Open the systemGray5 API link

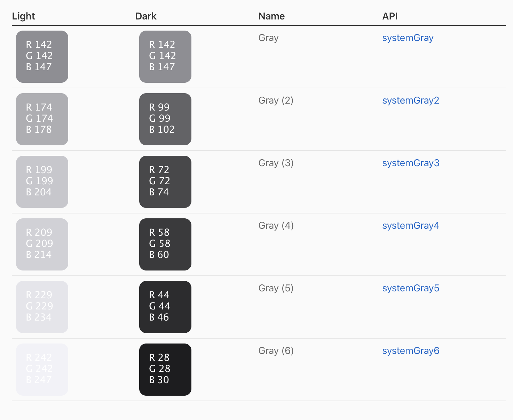(x=411, y=288)
